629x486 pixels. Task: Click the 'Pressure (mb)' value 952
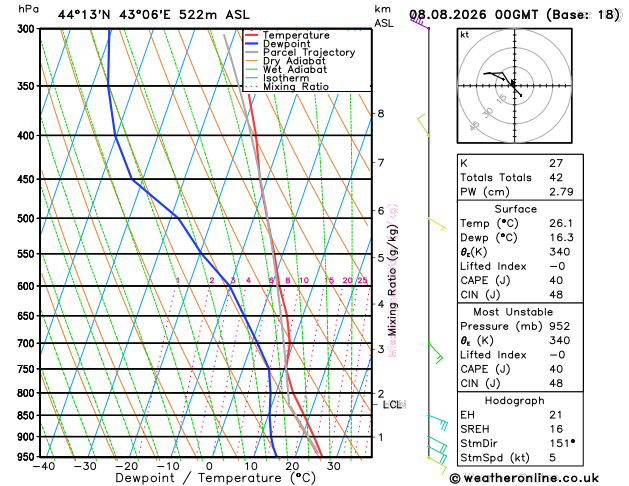[x=560, y=326]
